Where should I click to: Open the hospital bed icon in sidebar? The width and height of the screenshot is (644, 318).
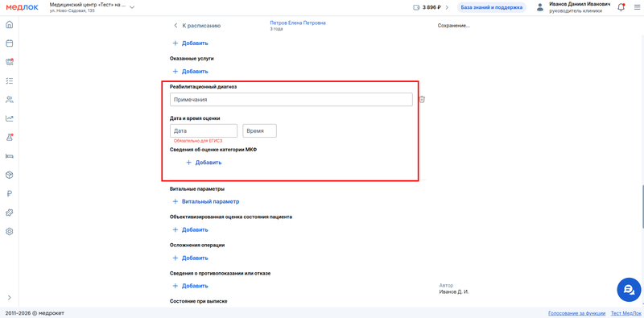[10, 156]
